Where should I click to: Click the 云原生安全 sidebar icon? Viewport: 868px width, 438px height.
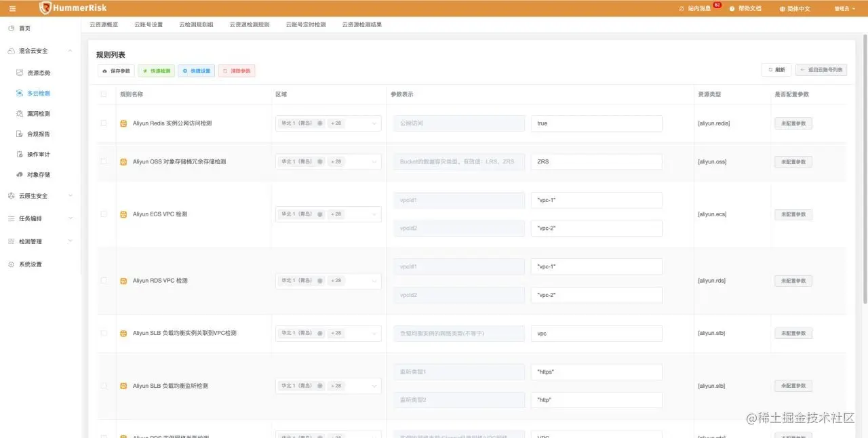(12, 196)
